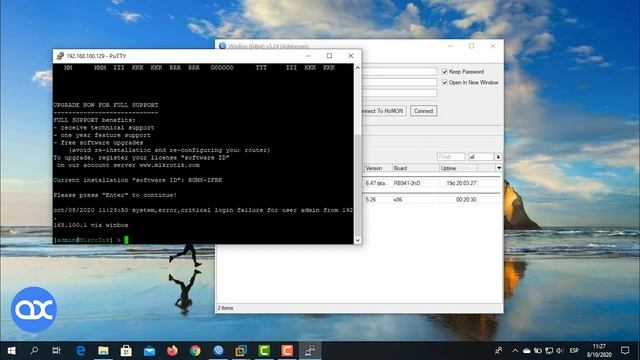Open the network tray icon
The height and width of the screenshot is (360, 640).
[549, 351]
